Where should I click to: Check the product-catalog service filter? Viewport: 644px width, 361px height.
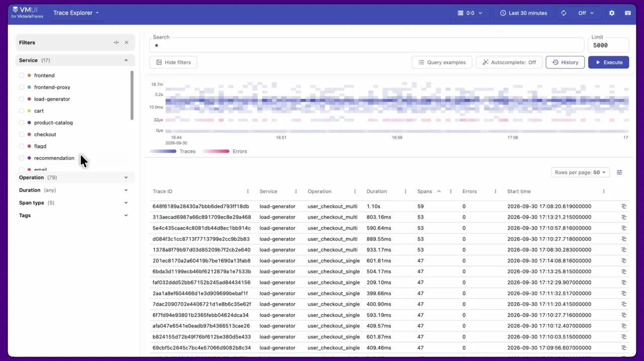click(x=22, y=123)
